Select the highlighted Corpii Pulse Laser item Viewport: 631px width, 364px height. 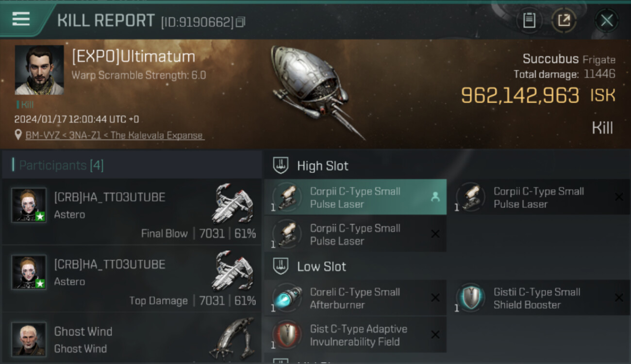point(355,197)
